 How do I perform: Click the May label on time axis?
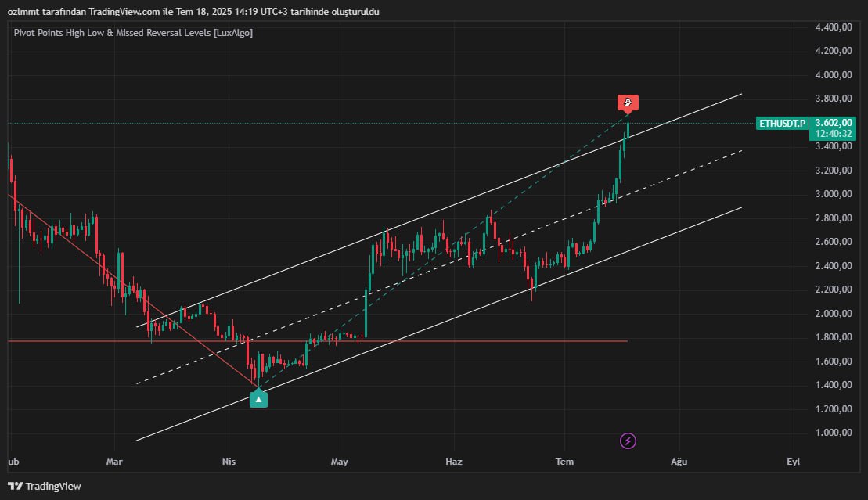[x=340, y=461]
